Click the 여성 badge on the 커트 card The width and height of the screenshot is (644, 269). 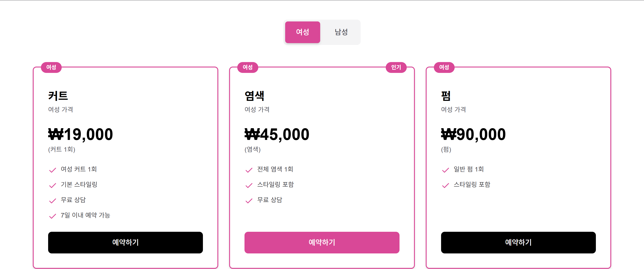[x=51, y=67]
